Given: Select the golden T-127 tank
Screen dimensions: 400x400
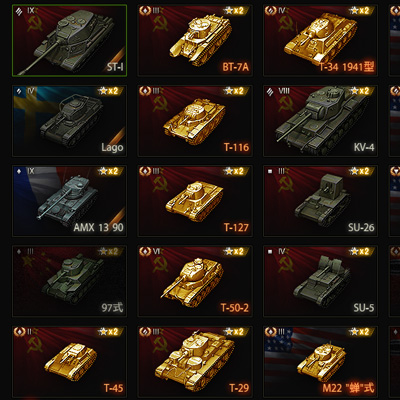Looking at the screenshot, I should [x=195, y=201].
